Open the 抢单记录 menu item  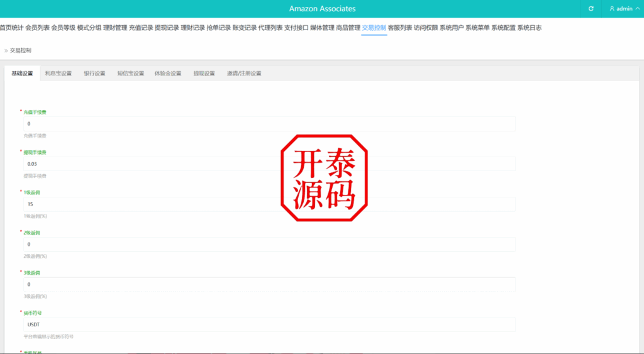[218, 28]
